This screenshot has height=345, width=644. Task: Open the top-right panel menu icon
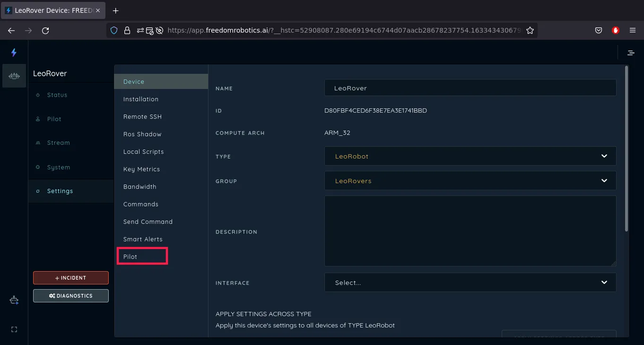click(x=631, y=53)
